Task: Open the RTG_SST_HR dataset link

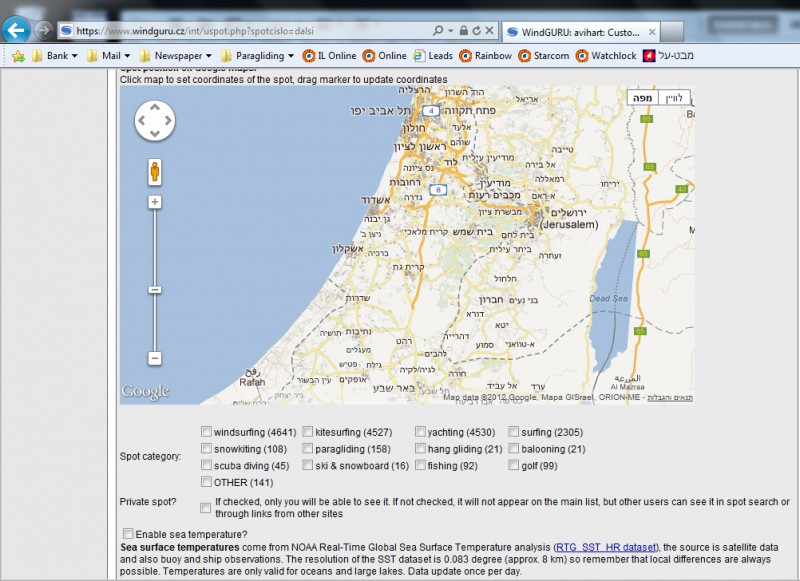Action: 606,547
